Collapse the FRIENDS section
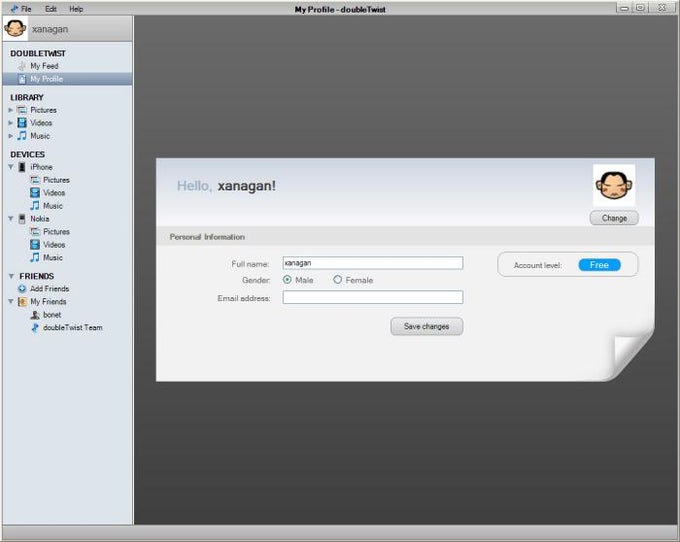 click(x=11, y=276)
